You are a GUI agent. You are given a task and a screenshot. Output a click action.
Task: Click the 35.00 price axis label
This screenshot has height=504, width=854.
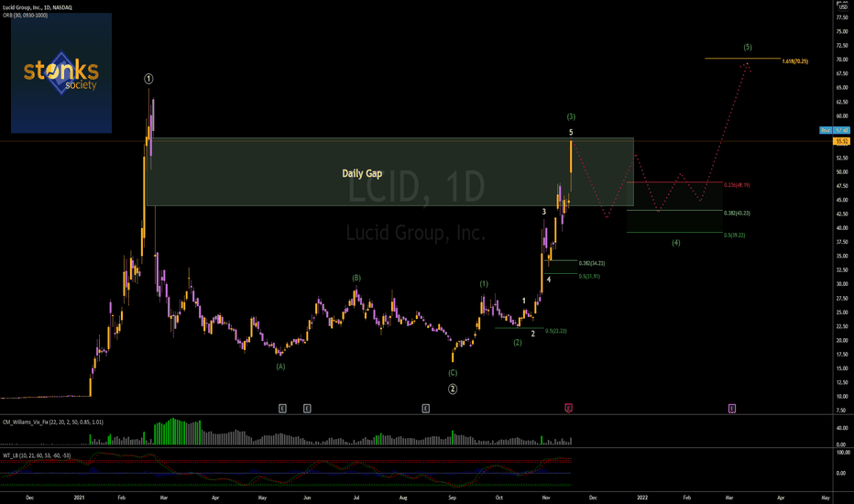coord(842,256)
